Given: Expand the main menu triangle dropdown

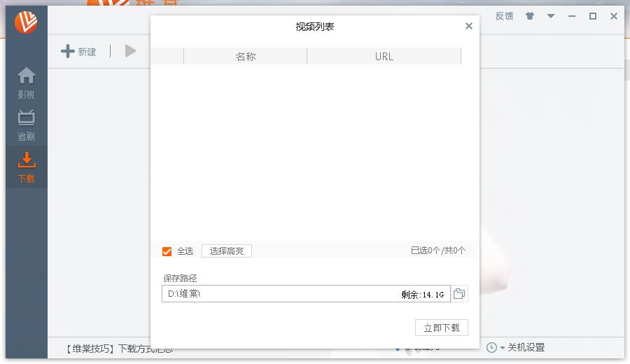Looking at the screenshot, I should pos(551,16).
